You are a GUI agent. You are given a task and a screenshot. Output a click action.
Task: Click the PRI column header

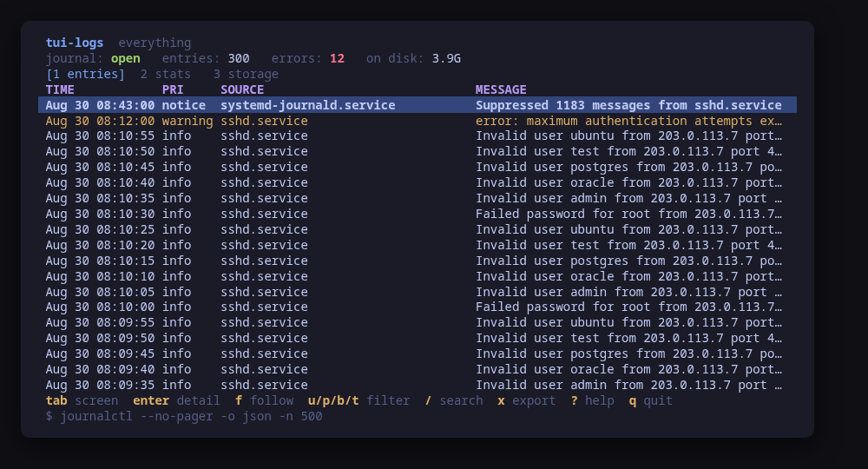pyautogui.click(x=173, y=89)
